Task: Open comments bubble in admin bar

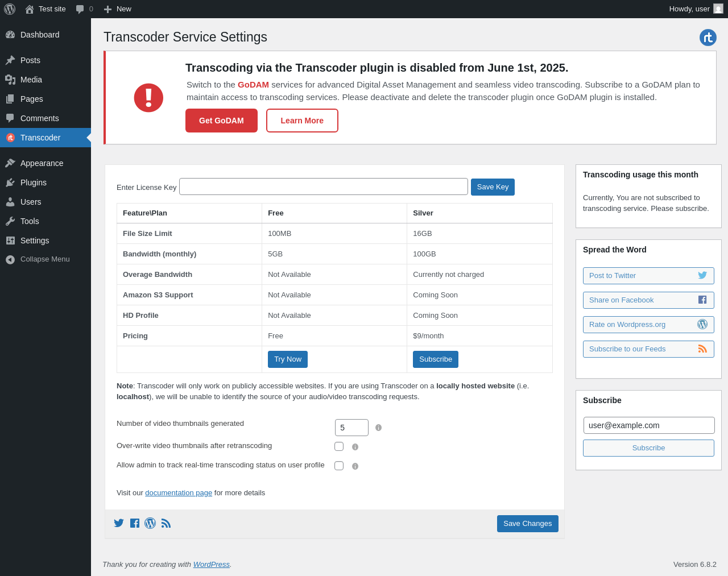Action: [x=80, y=9]
